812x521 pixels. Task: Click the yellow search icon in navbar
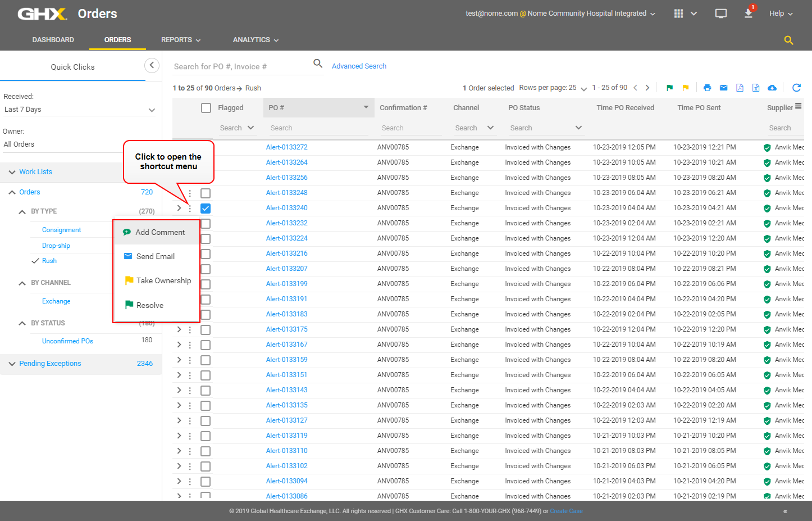point(788,40)
